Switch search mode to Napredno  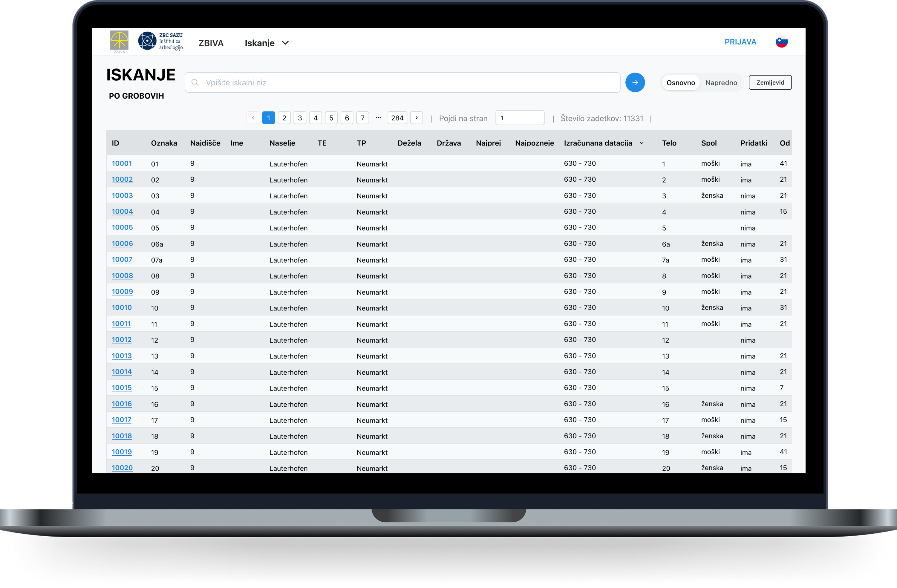tap(721, 82)
